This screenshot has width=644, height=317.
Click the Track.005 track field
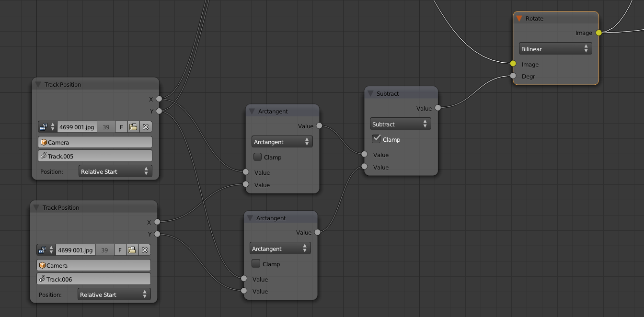pos(95,156)
